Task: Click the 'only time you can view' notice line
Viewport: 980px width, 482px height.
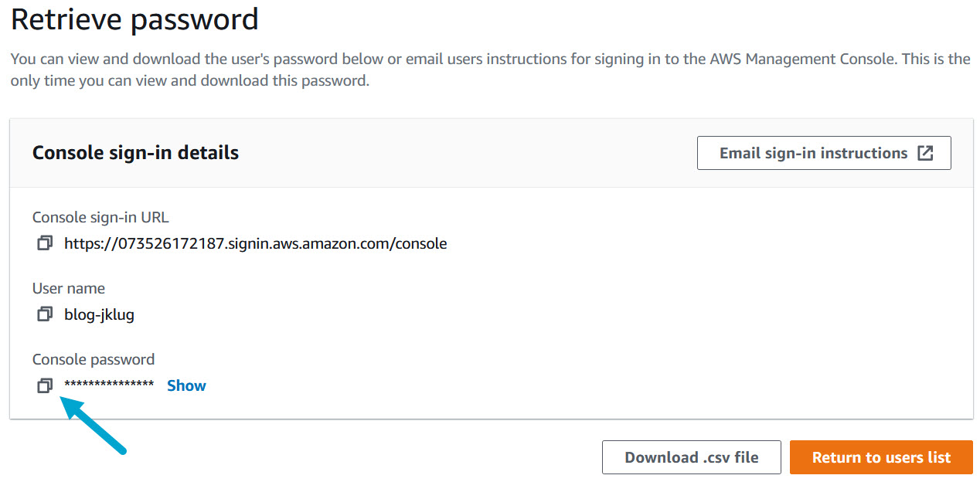Action: tap(189, 80)
